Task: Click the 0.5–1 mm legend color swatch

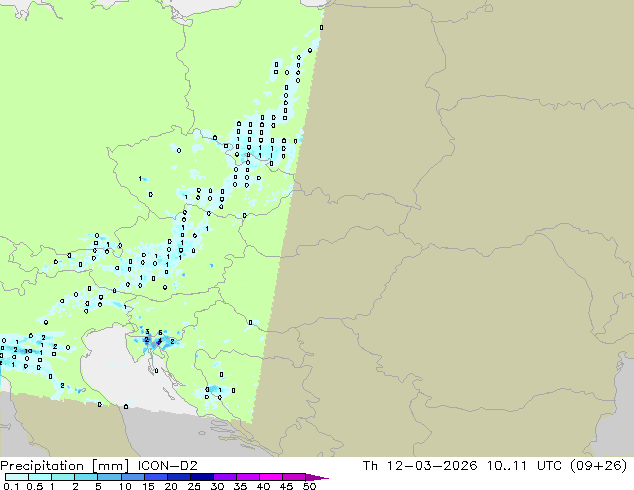Action: point(40,477)
